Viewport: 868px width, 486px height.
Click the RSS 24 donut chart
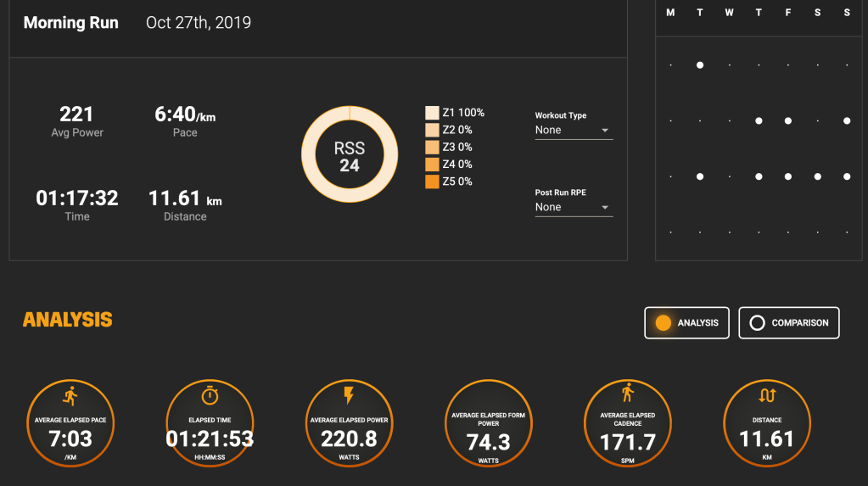coord(350,154)
